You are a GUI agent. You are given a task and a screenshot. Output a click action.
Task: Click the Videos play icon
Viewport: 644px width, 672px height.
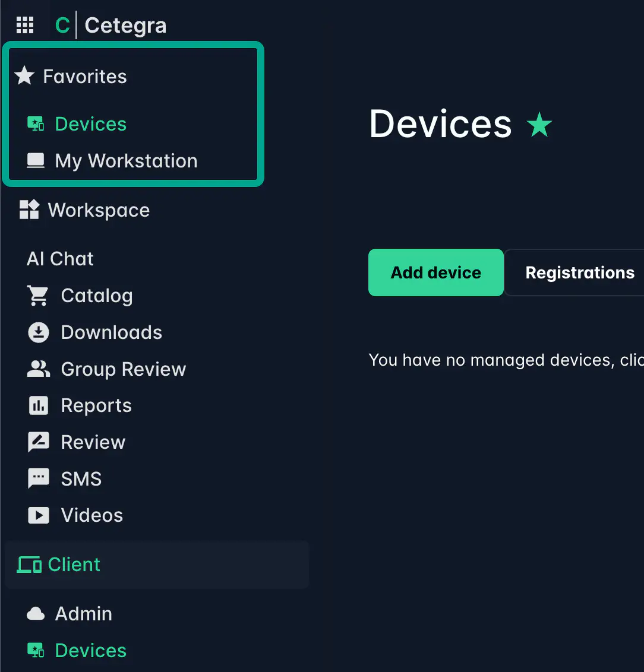(x=39, y=515)
